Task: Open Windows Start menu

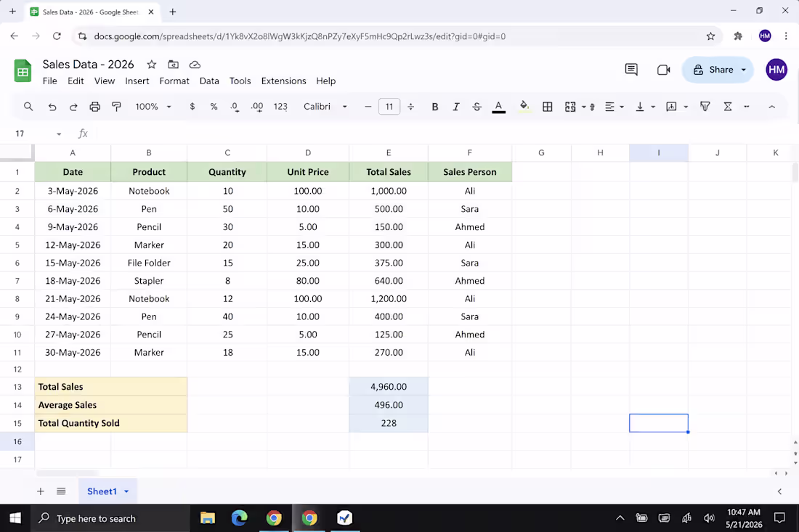Action: [x=15, y=518]
